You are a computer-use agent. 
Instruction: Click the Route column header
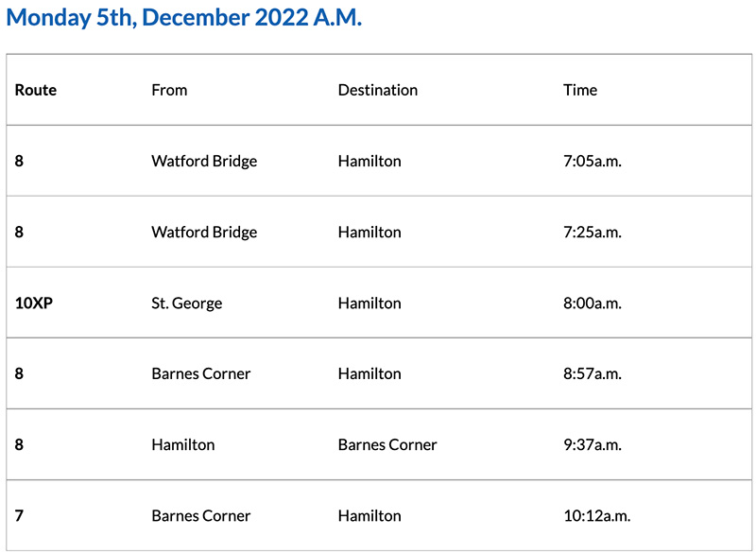pyautogui.click(x=36, y=90)
